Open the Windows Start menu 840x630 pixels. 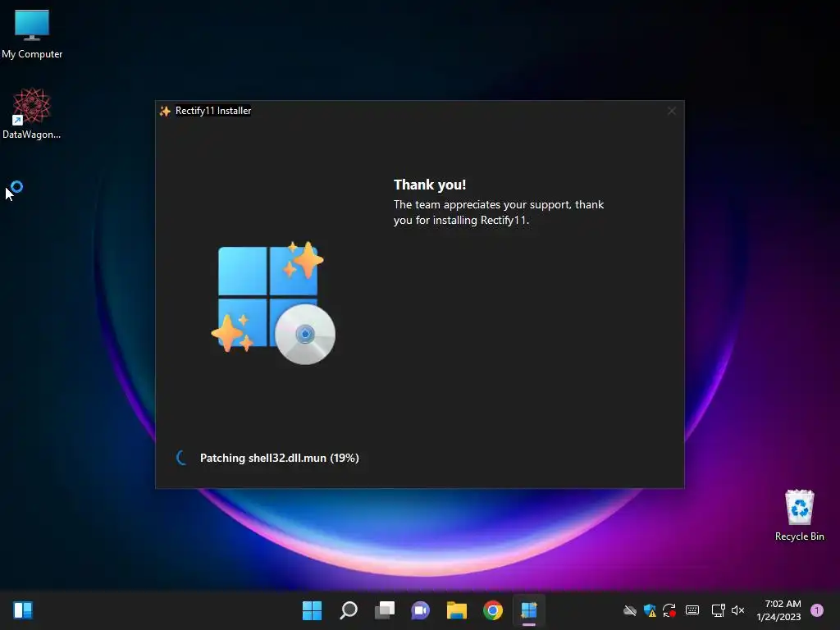coord(312,610)
